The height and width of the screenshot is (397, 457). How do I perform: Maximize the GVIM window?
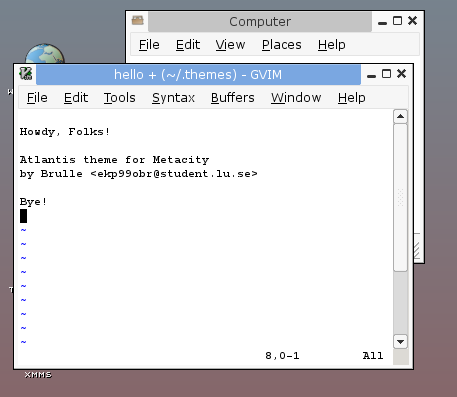click(386, 74)
